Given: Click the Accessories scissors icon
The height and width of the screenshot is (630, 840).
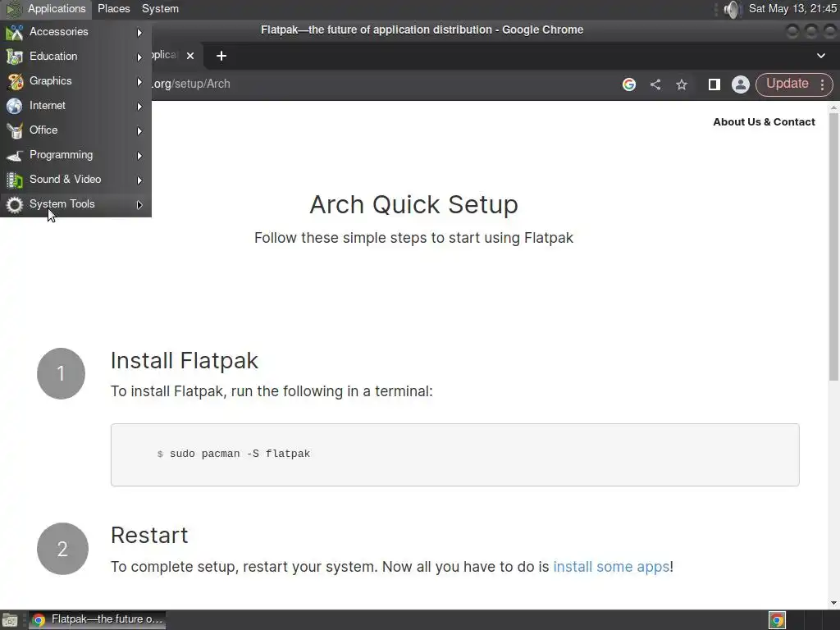Looking at the screenshot, I should click(15, 32).
